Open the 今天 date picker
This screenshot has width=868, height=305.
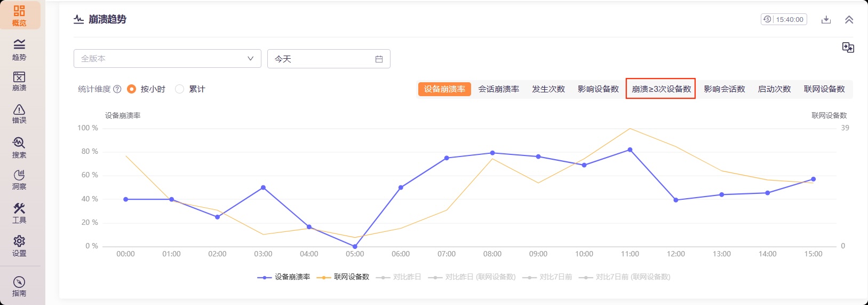(x=328, y=59)
